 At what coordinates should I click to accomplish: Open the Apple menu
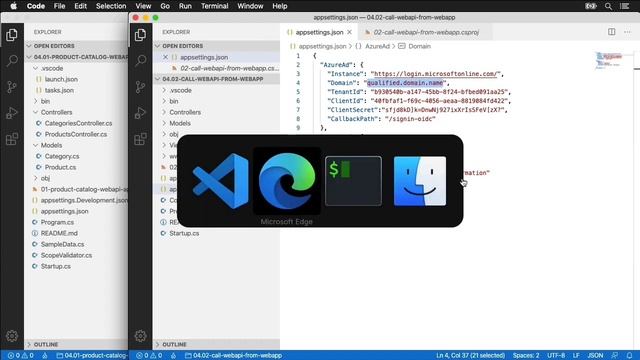(x=13, y=6)
